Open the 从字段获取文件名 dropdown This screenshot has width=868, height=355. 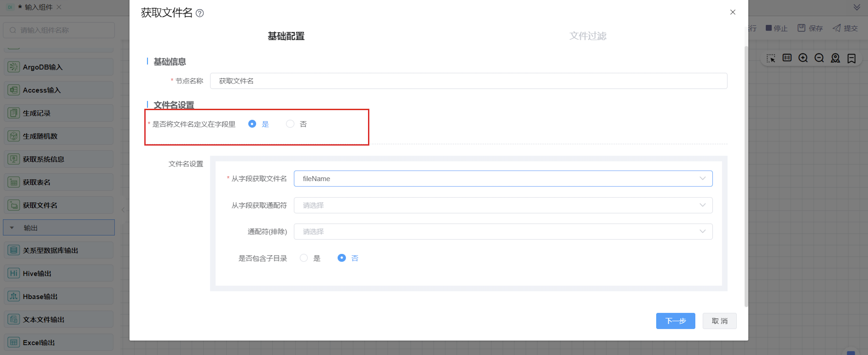503,179
